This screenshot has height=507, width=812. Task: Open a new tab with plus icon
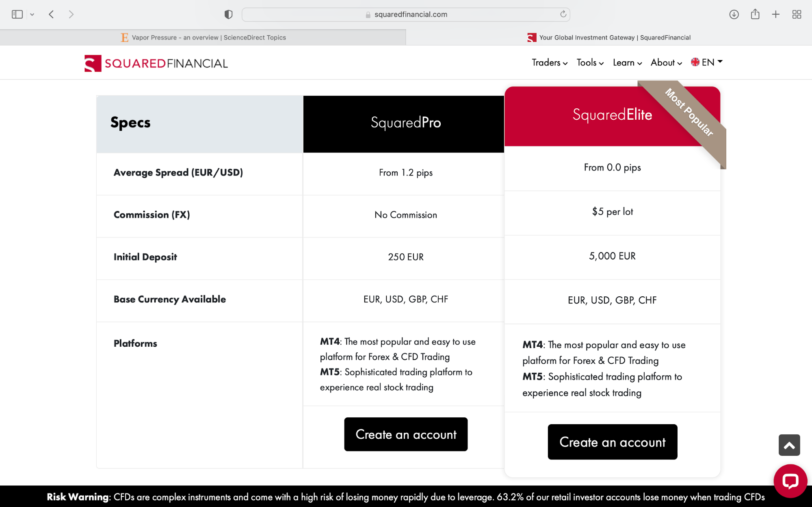[776, 14]
